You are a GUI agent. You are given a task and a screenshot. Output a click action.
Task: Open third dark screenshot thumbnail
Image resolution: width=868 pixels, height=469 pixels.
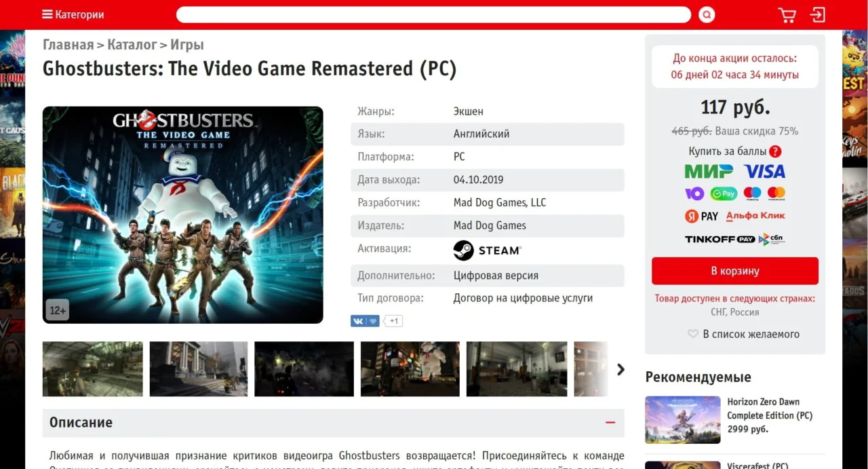[x=304, y=369]
